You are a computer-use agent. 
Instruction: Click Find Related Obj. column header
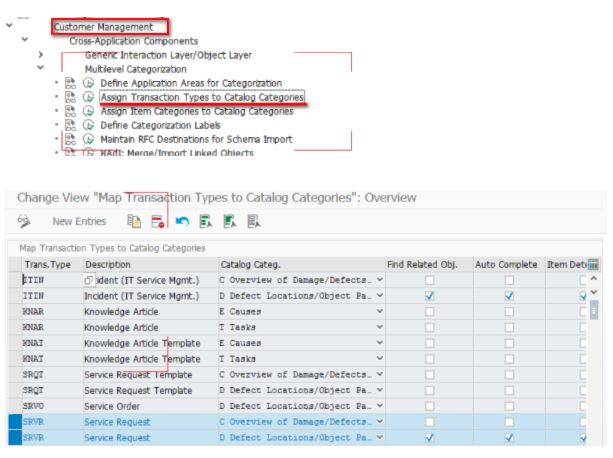[429, 265]
